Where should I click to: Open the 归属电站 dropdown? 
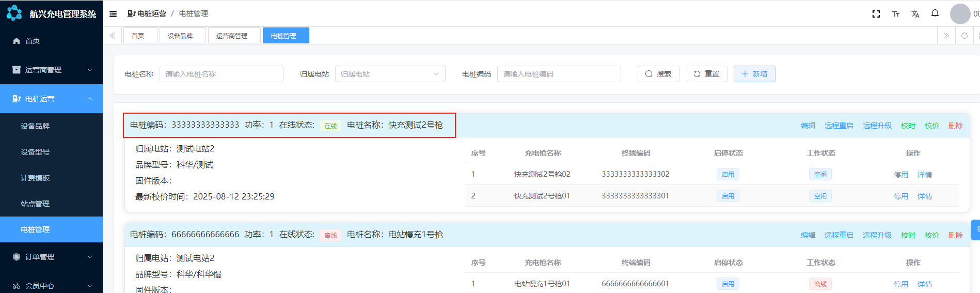[x=390, y=74]
